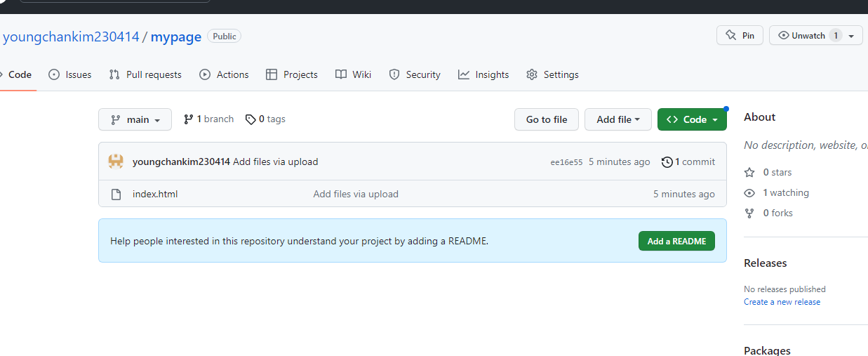Open the youngchankim230414 owner link in header
The image size is (868, 356).
pos(71,37)
